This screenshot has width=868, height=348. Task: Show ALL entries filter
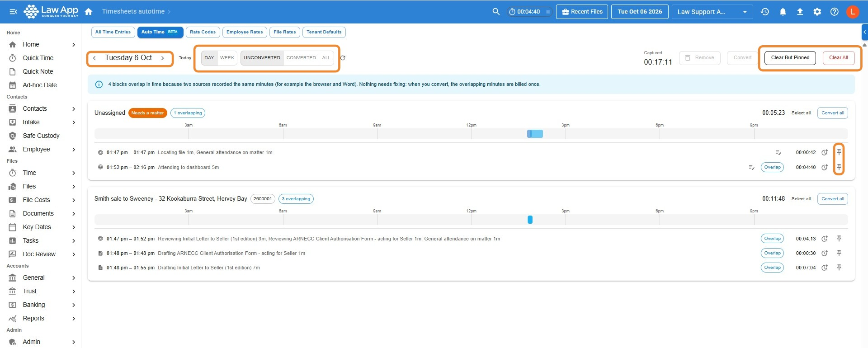tap(326, 58)
